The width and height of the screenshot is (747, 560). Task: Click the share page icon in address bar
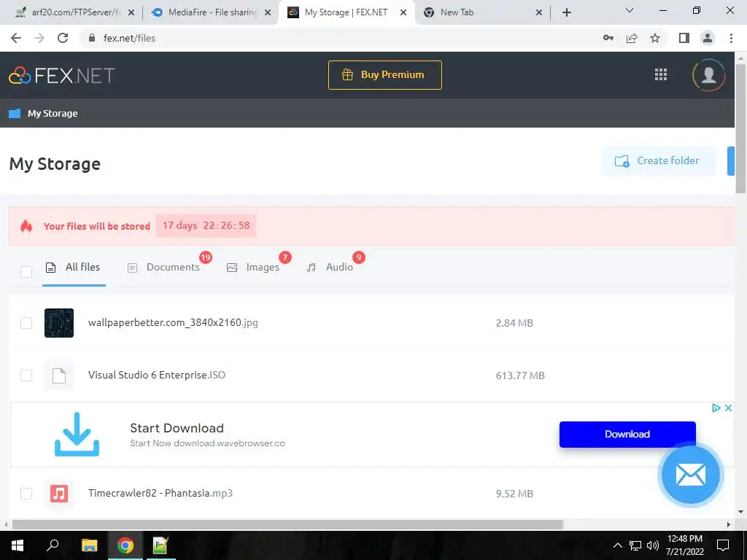(632, 38)
